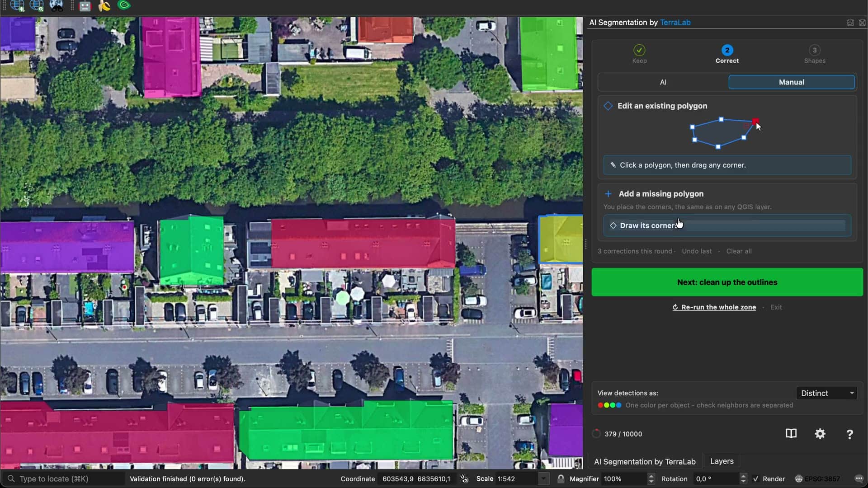Screen dimensions: 868x488
Task: Click the Exit link
Action: point(776,307)
